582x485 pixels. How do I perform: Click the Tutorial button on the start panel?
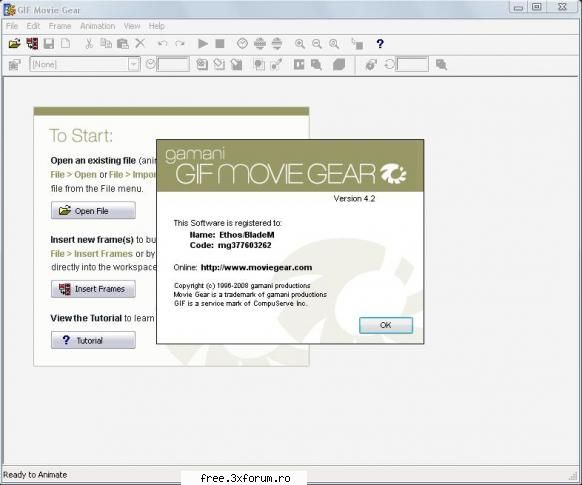[x=93, y=340]
